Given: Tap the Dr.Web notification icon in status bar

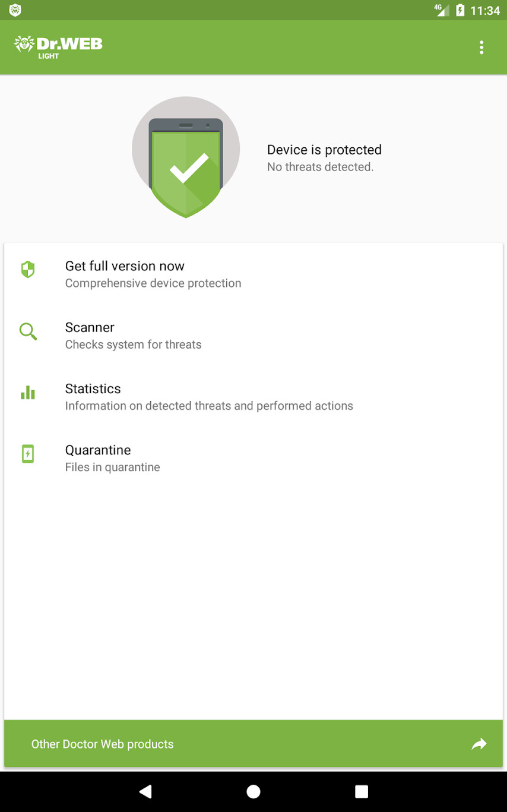Looking at the screenshot, I should pos(15,10).
